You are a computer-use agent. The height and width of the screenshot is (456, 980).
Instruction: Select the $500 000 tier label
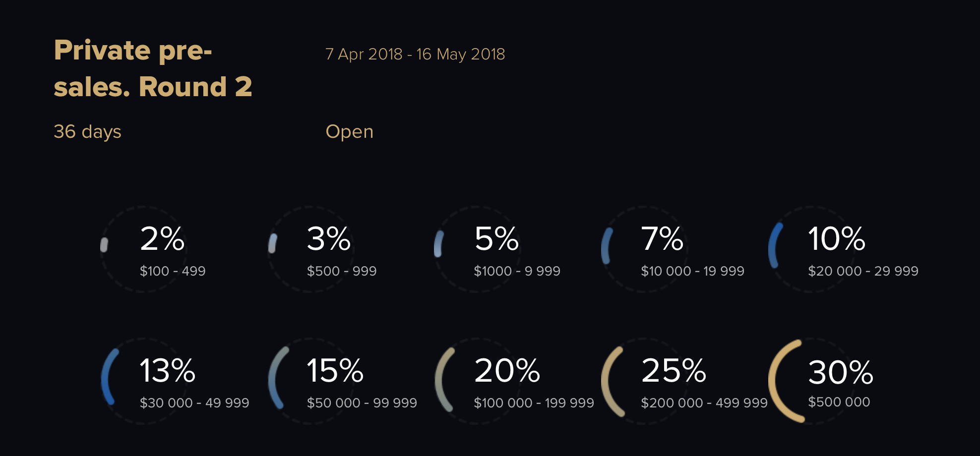pos(839,402)
